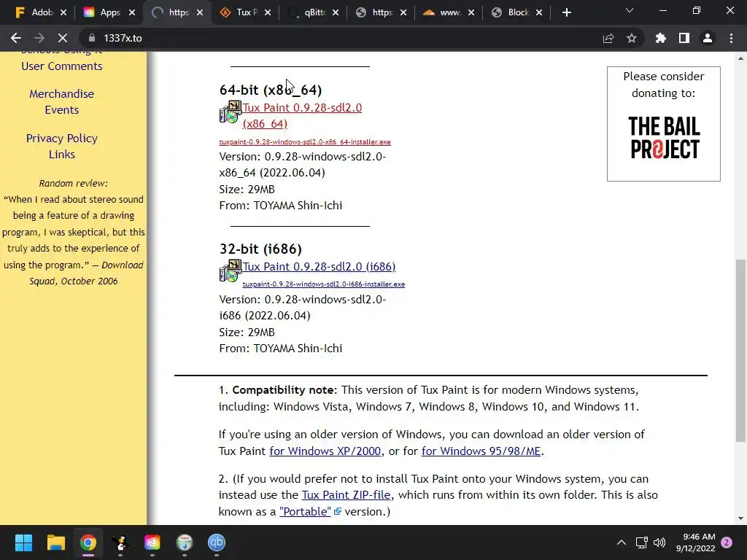Open Events in sidebar
The image size is (747, 560).
pyautogui.click(x=62, y=110)
